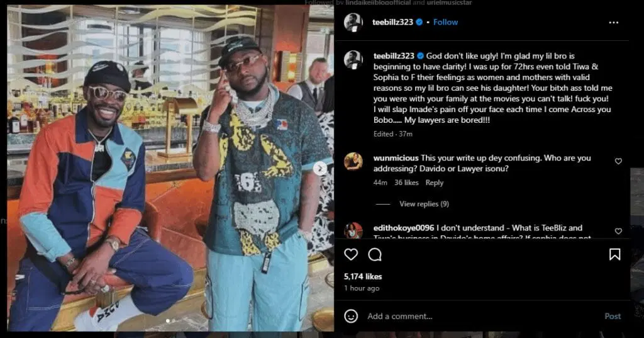Reply to wunmicious's comment
This screenshot has width=644, height=338.
[434, 183]
